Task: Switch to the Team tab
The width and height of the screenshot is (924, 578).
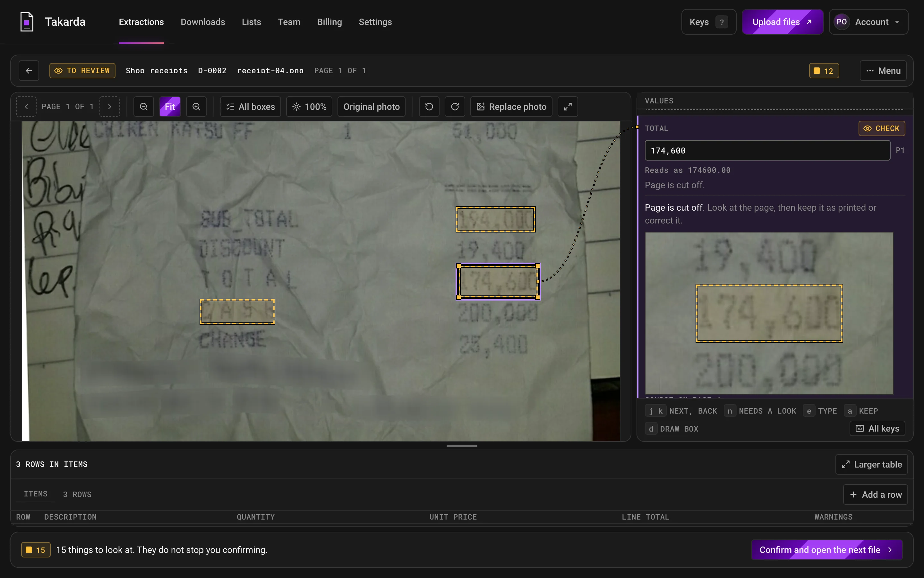Action: point(289,22)
